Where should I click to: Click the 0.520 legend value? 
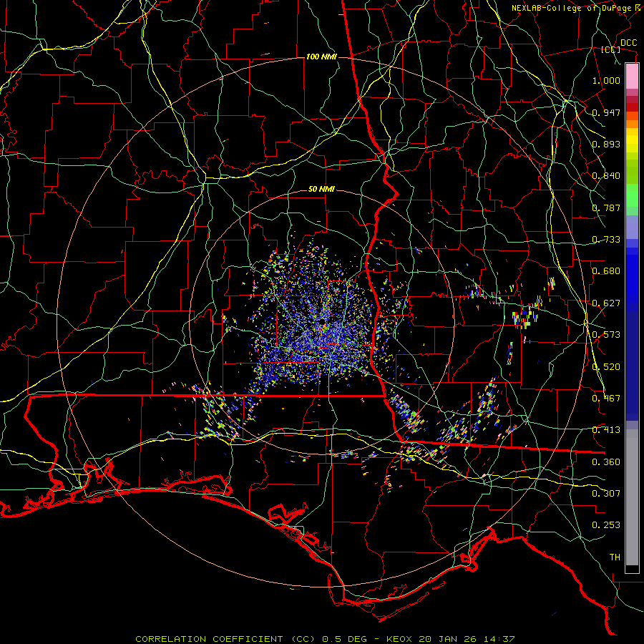[606, 367]
